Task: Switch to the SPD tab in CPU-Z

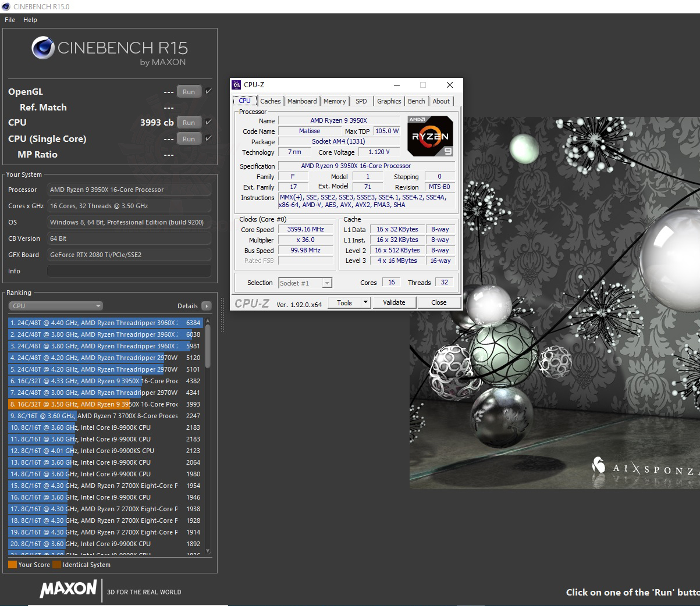Action: click(361, 101)
